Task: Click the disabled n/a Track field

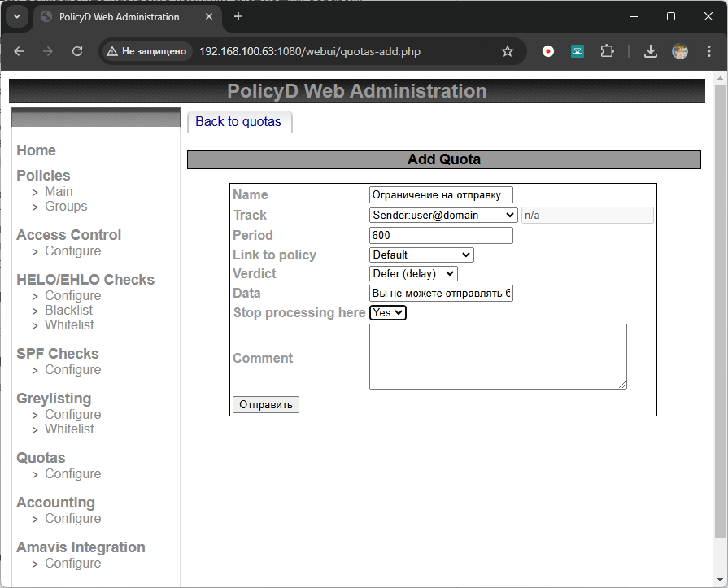Action: [x=587, y=216]
